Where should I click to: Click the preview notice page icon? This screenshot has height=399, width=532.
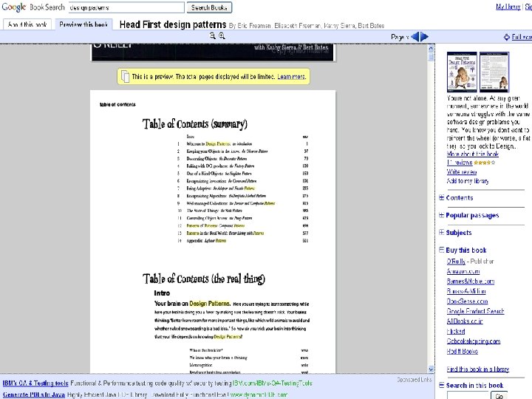point(125,76)
